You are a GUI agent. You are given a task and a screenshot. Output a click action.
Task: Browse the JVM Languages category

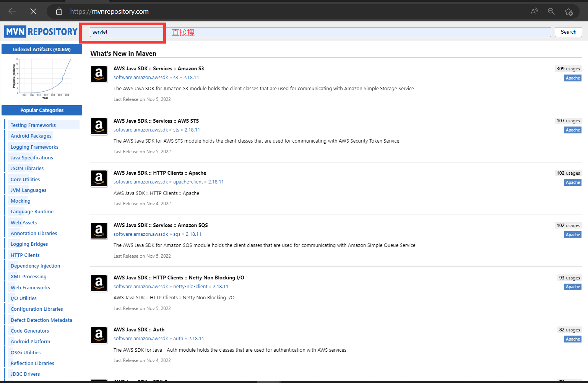pos(28,190)
